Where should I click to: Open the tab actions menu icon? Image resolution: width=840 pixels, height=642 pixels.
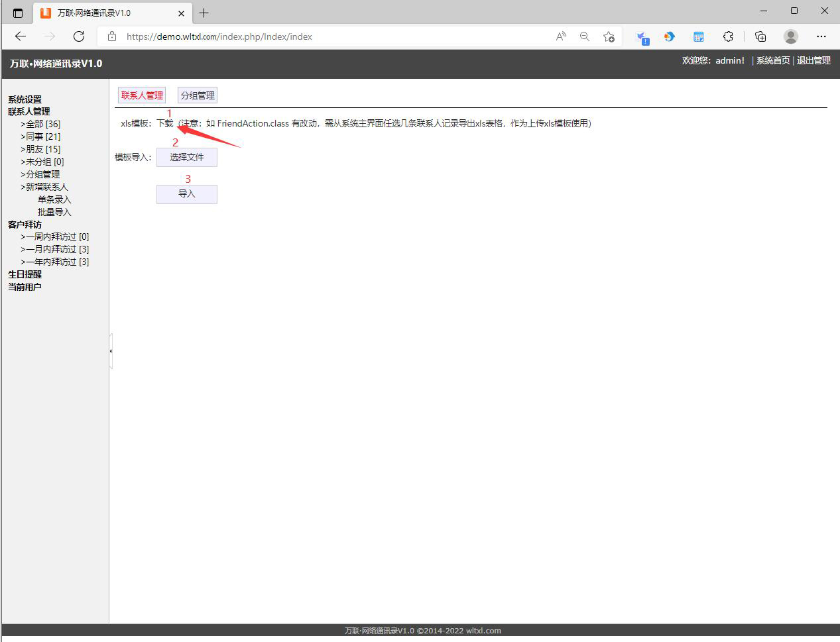pos(18,13)
